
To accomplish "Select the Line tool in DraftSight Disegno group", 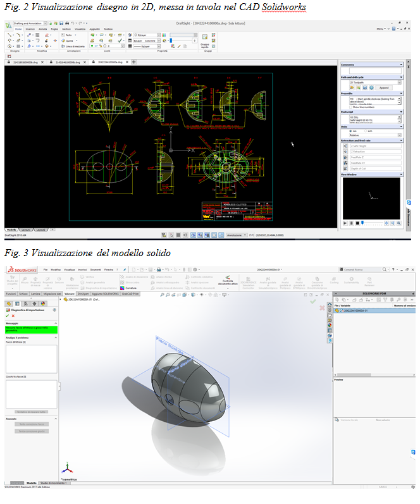I will coord(9,35).
